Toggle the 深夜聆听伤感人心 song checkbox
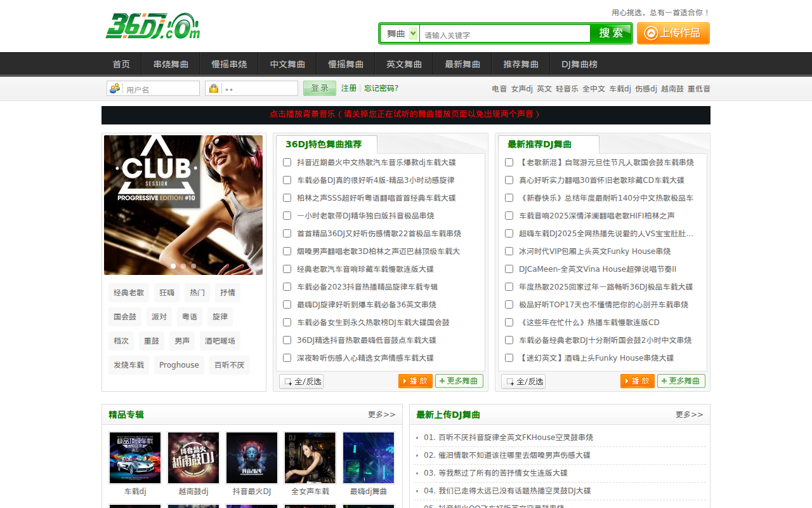The image size is (812, 508). (x=287, y=358)
